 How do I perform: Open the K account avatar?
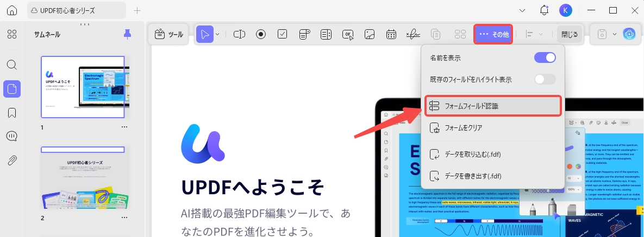click(x=566, y=11)
